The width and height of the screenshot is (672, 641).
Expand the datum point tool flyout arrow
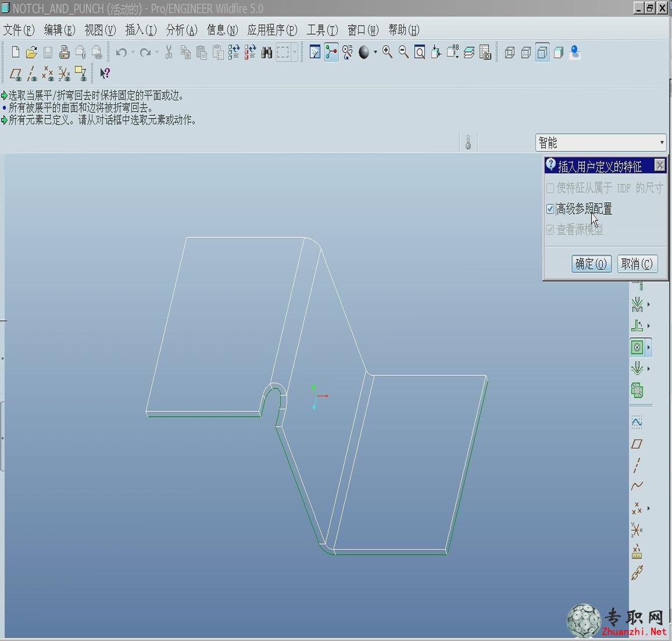point(648,508)
